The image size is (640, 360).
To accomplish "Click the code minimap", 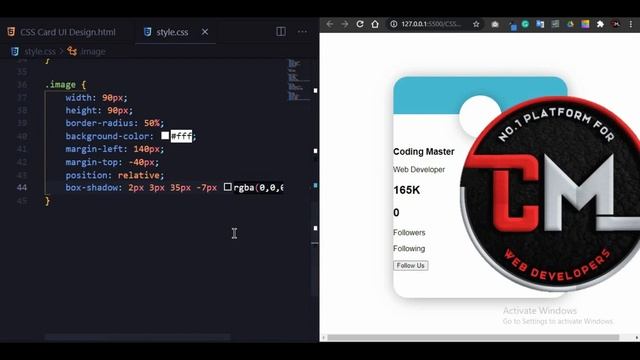I will pyautogui.click(x=298, y=80).
